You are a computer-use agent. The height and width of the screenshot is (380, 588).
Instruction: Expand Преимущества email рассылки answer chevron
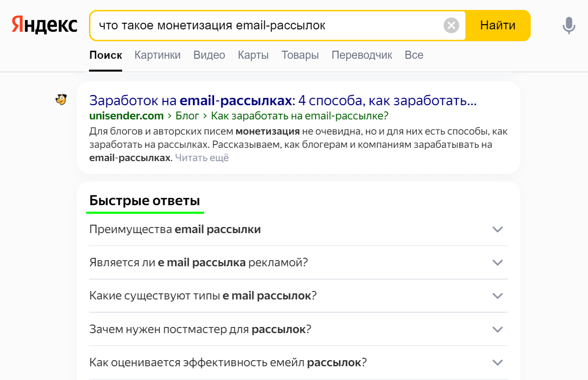(x=497, y=229)
